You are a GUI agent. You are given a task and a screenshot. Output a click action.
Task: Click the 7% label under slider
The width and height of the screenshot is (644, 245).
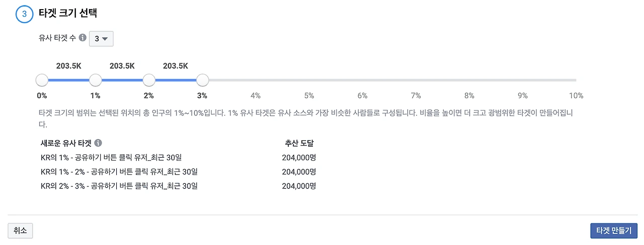pyautogui.click(x=416, y=96)
